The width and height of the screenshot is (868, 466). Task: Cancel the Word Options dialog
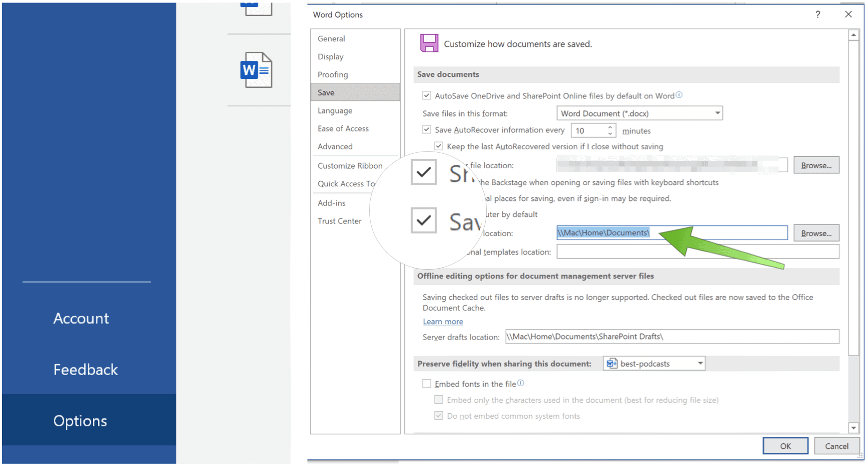(836, 446)
